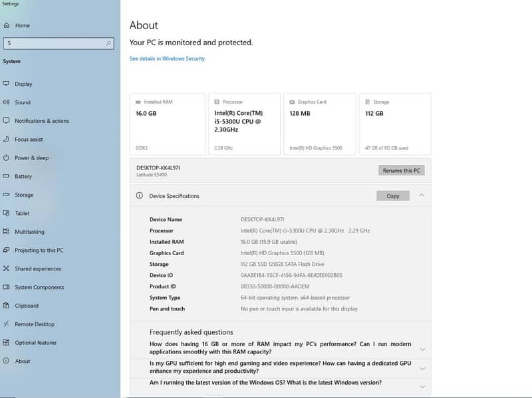Expand the GPU gaming experience question
This screenshot has width=532, height=398.
click(422, 369)
